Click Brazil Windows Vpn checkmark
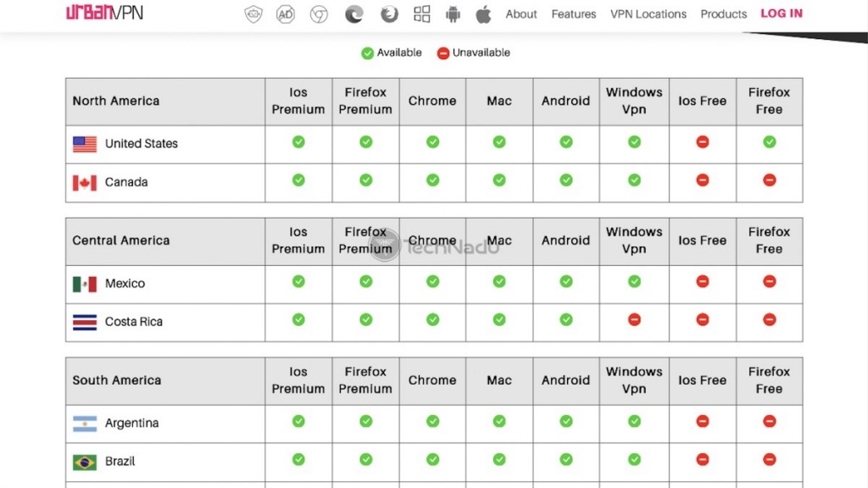Screen dimensions: 868x488 634,460
